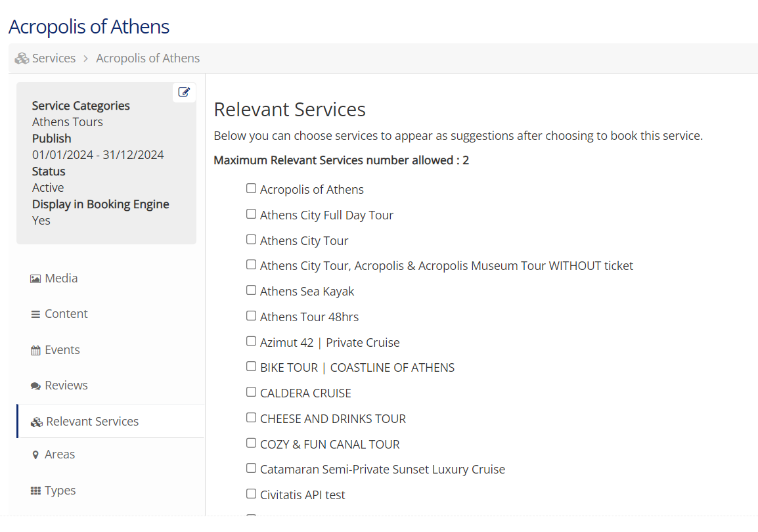The height and width of the screenshot is (532, 758).
Task: Tick the CALDERA CRUISE checkbox
Action: [251, 392]
